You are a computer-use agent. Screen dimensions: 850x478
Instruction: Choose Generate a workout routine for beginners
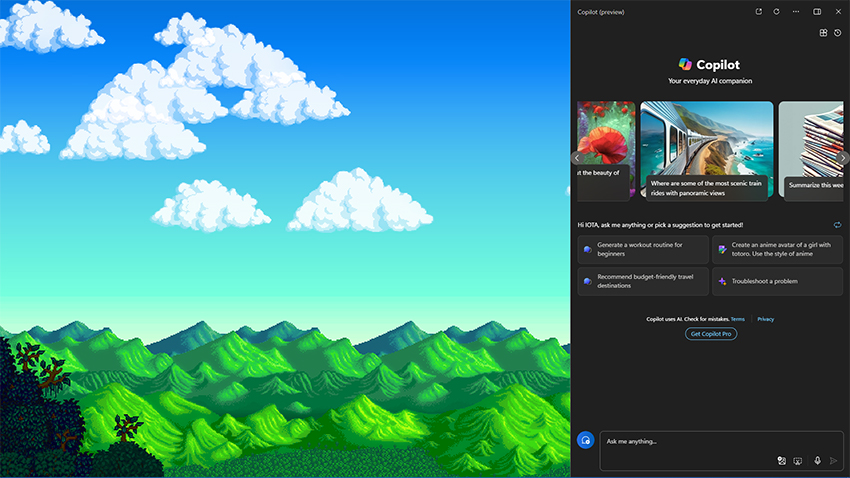pyautogui.click(x=643, y=249)
